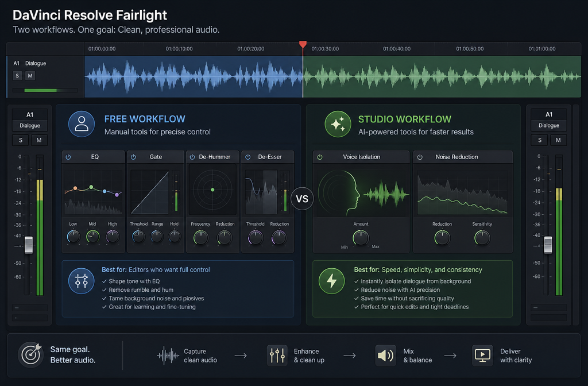Toggle the Voice Isolation power icon
Screen dimensions: 588x386
(x=320, y=157)
